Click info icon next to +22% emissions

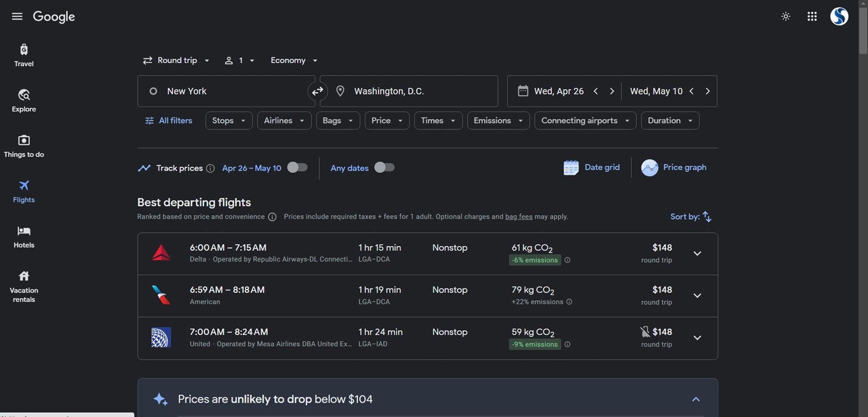click(569, 302)
